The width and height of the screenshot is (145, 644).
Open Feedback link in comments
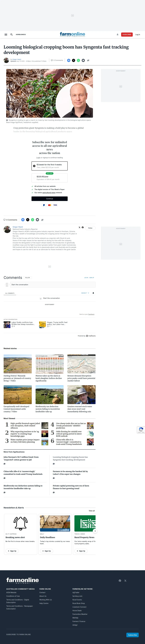click(91, 314)
